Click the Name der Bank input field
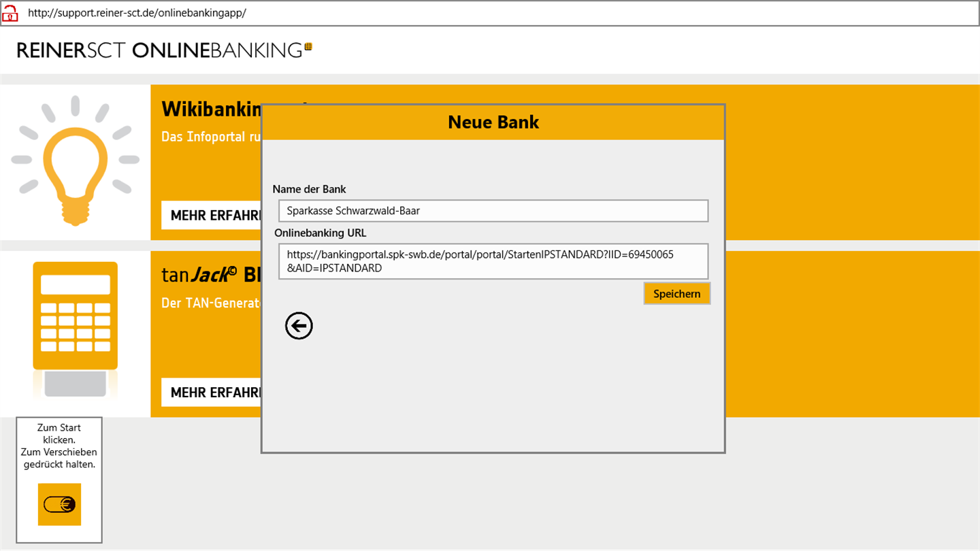Image resolution: width=980 pixels, height=551 pixels. tap(493, 211)
